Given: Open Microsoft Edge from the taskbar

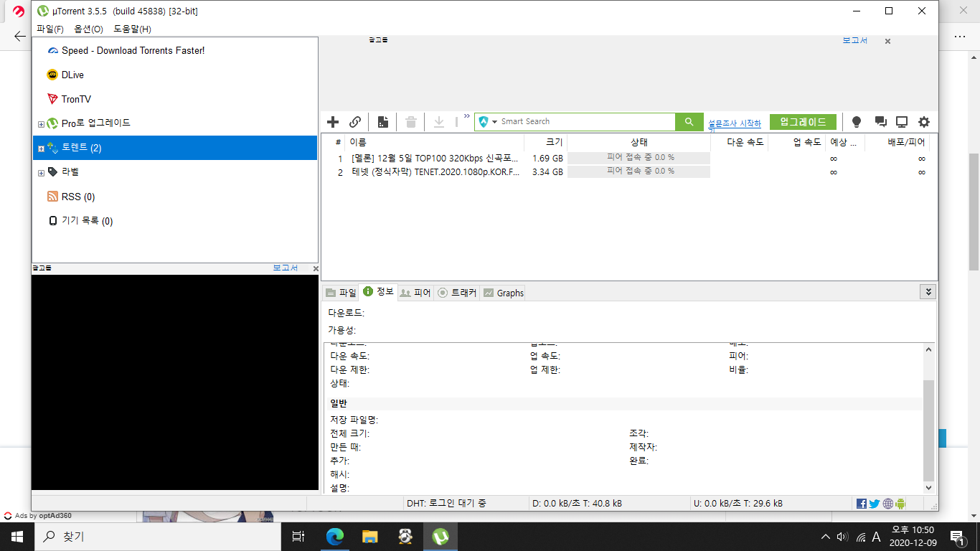Looking at the screenshot, I should click(335, 537).
